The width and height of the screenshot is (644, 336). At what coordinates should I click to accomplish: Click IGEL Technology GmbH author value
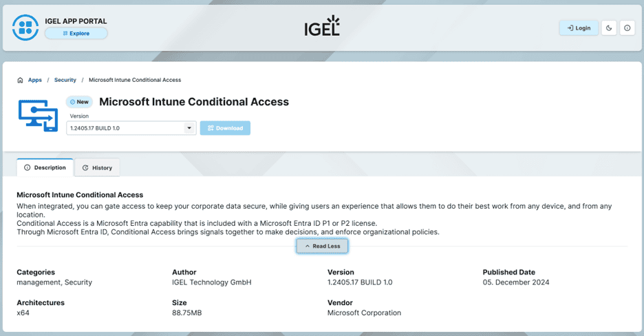coord(211,282)
